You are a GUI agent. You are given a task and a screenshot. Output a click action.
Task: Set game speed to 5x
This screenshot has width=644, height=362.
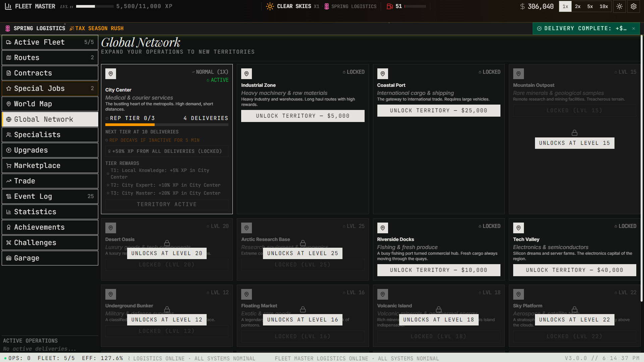coord(590,6)
